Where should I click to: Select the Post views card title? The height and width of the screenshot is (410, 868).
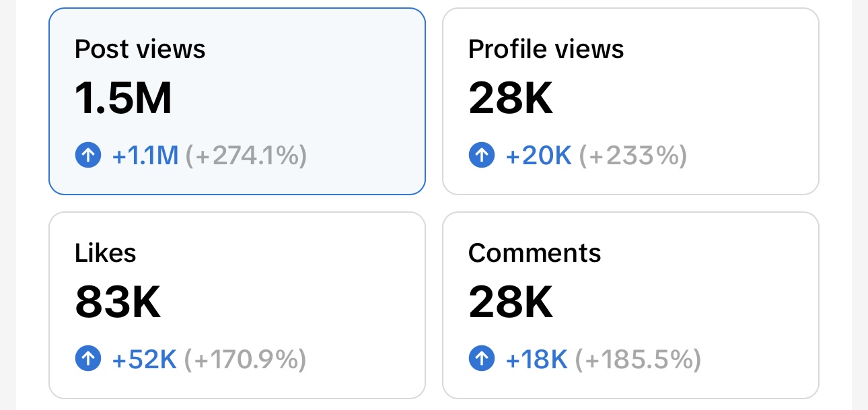tap(140, 49)
